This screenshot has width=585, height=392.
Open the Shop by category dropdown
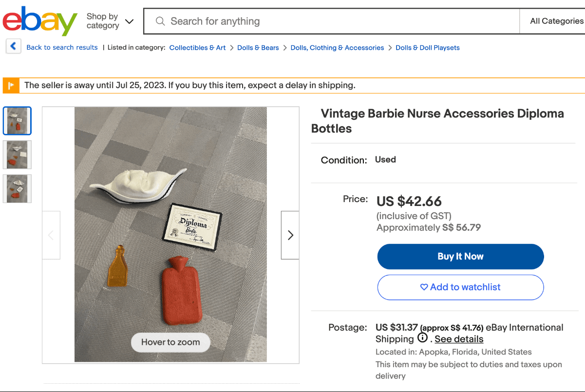[x=110, y=21]
